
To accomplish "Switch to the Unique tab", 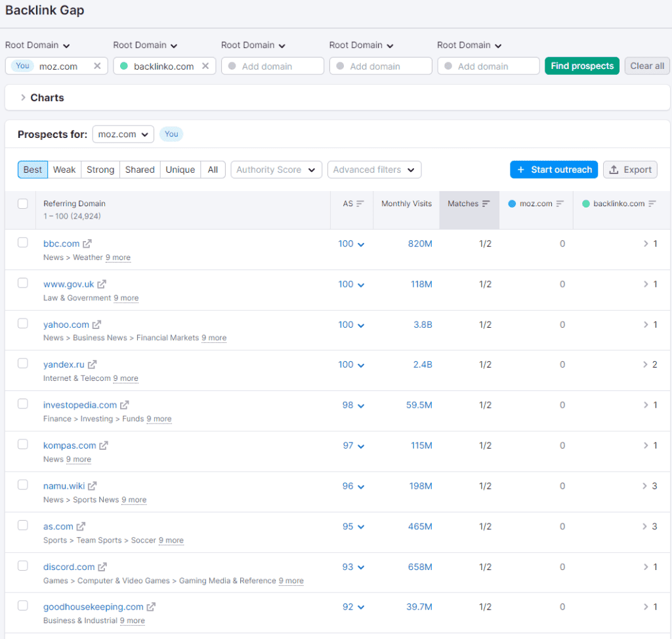I will click(x=180, y=169).
